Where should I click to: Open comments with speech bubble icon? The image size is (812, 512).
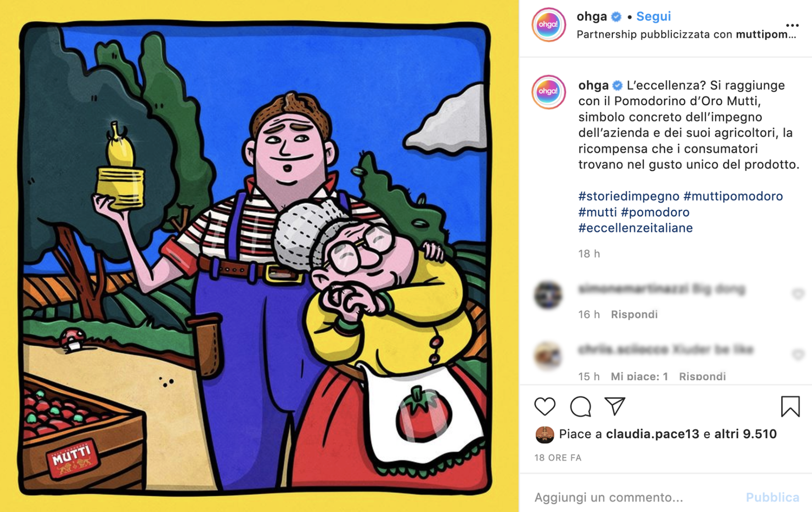coord(580,406)
